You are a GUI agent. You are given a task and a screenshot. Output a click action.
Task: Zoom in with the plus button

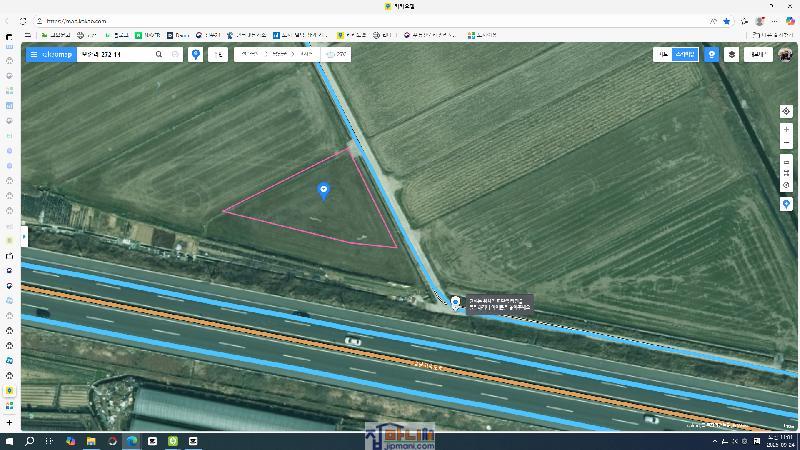tap(786, 129)
